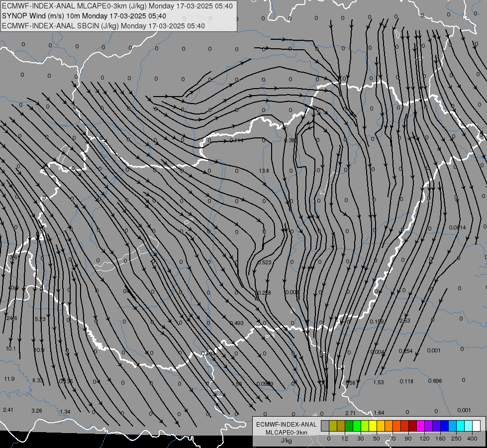
Task: Click the legend tick label 70
Action: 392,439
